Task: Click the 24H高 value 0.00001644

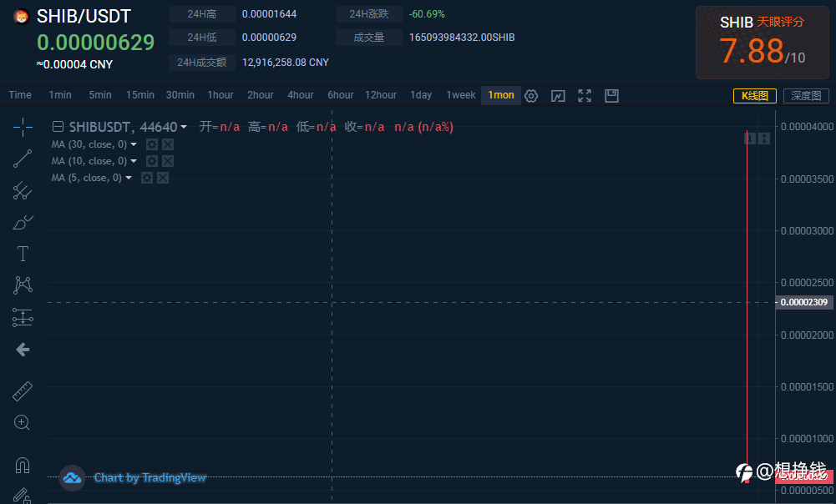Action: click(x=269, y=14)
